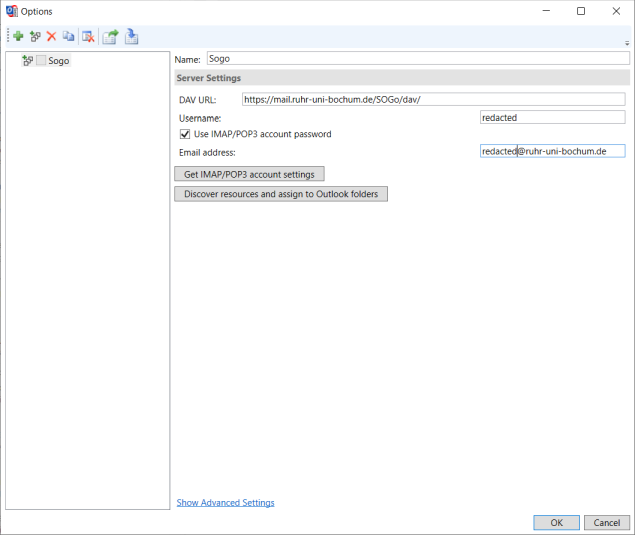The height and width of the screenshot is (535, 635).
Task: Copy the selected profile
Action: 68,36
